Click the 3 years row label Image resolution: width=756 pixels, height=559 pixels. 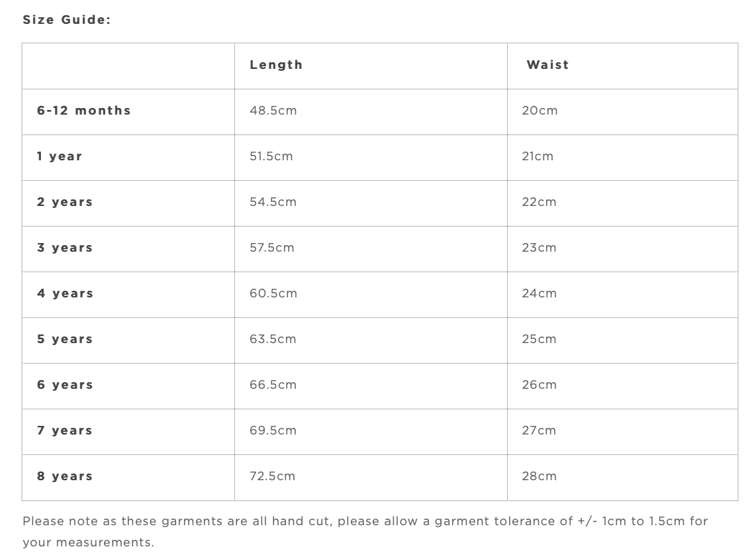pyautogui.click(x=65, y=248)
